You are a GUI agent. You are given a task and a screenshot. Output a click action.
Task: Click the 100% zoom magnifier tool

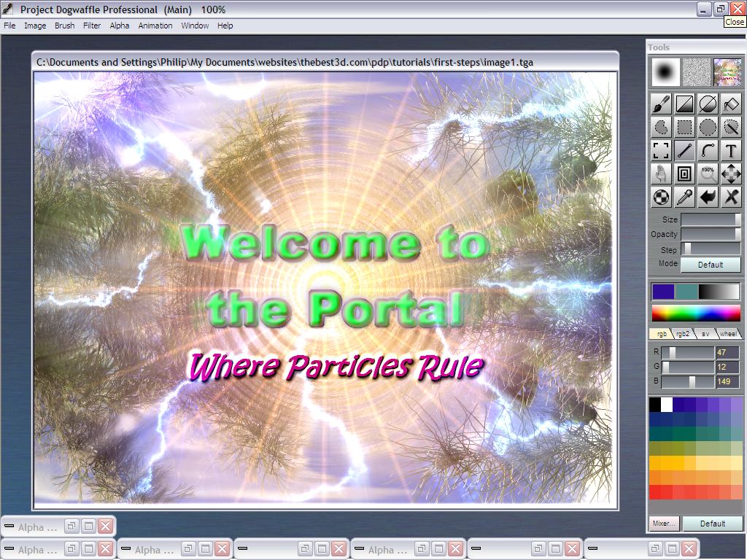708,174
